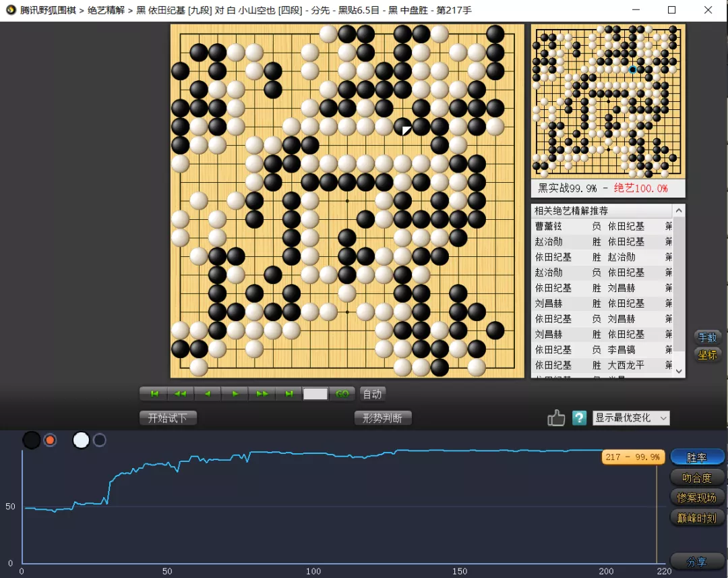Screen dimensions: 728x578
Task: Step back several moves with double-left arrow
Action: 181,394
